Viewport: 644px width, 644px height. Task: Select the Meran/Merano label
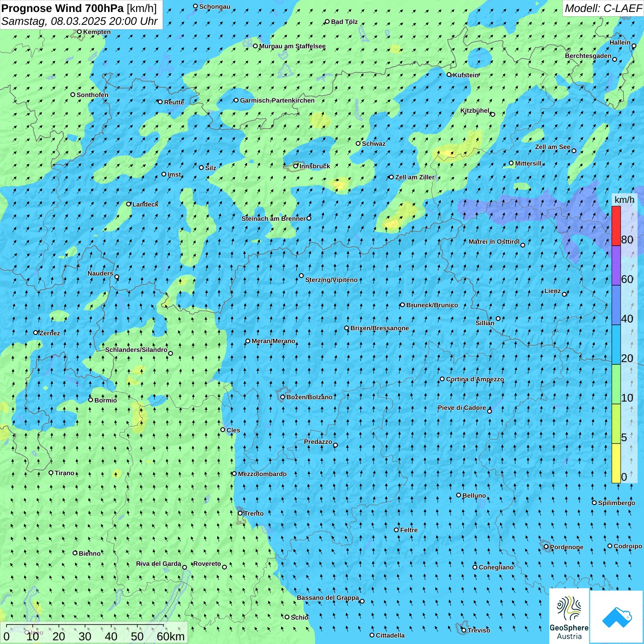point(273,341)
